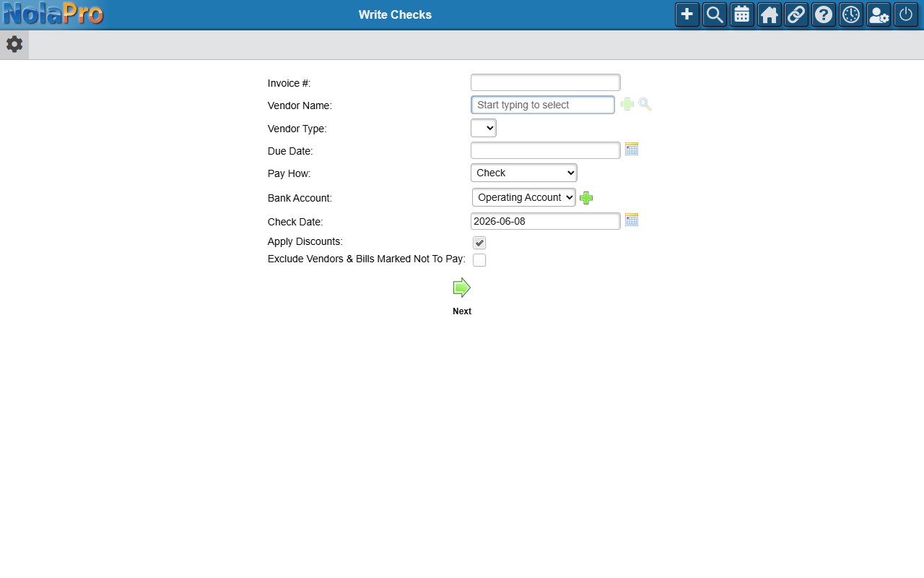Focus the Invoice # input field
The image size is (924, 578).
[x=546, y=82]
